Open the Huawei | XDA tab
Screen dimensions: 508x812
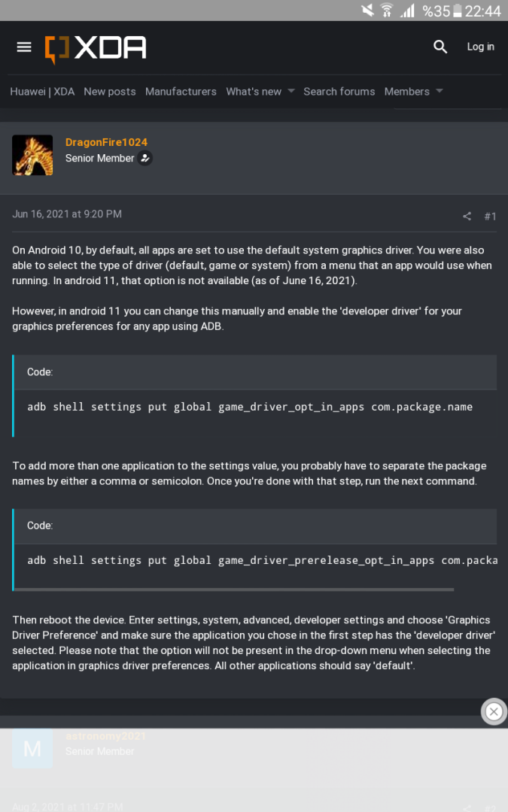[42, 92]
